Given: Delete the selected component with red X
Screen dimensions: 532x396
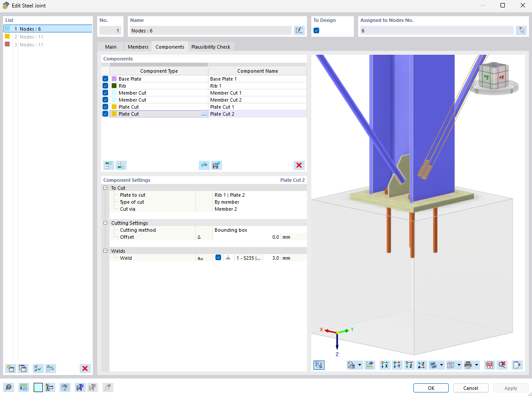Looking at the screenshot, I should (299, 165).
